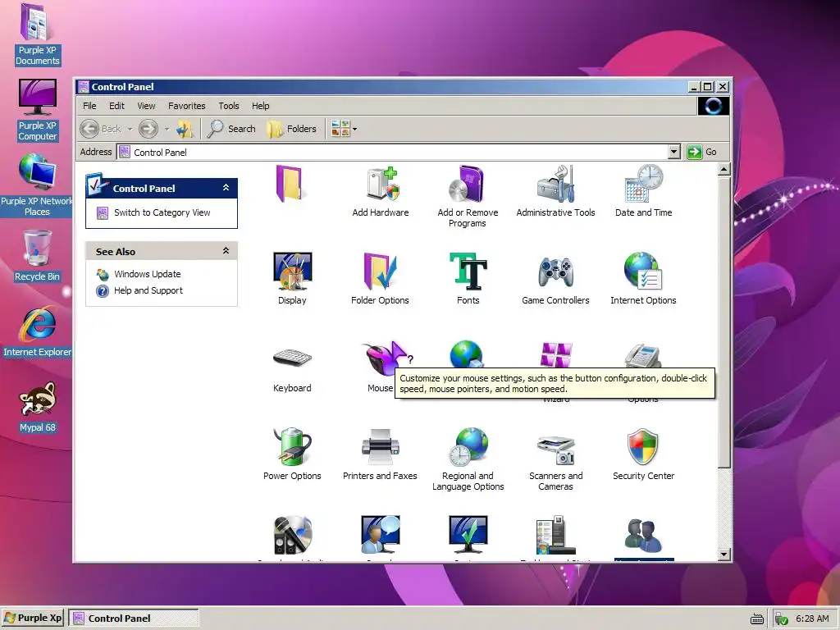Open Add Hardware applet
The image size is (840, 630).
[x=381, y=191]
